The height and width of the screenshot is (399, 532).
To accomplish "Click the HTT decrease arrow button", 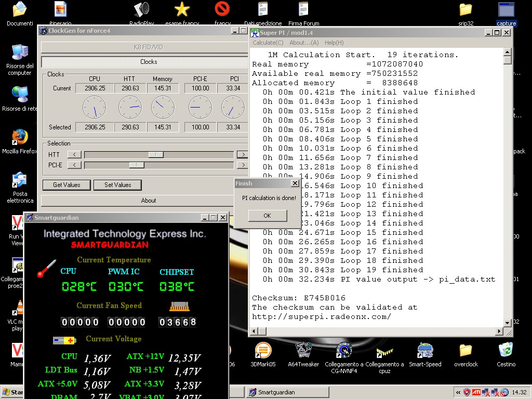I will 74,155.
